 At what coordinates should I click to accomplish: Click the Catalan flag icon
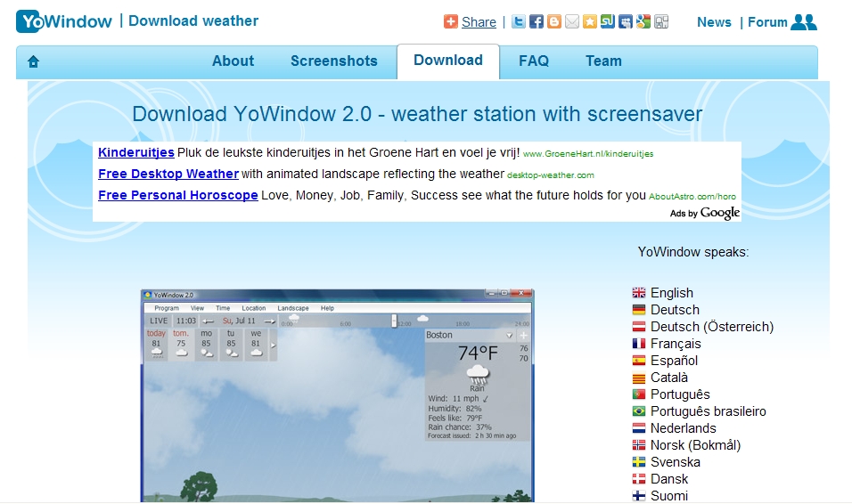[x=639, y=378]
